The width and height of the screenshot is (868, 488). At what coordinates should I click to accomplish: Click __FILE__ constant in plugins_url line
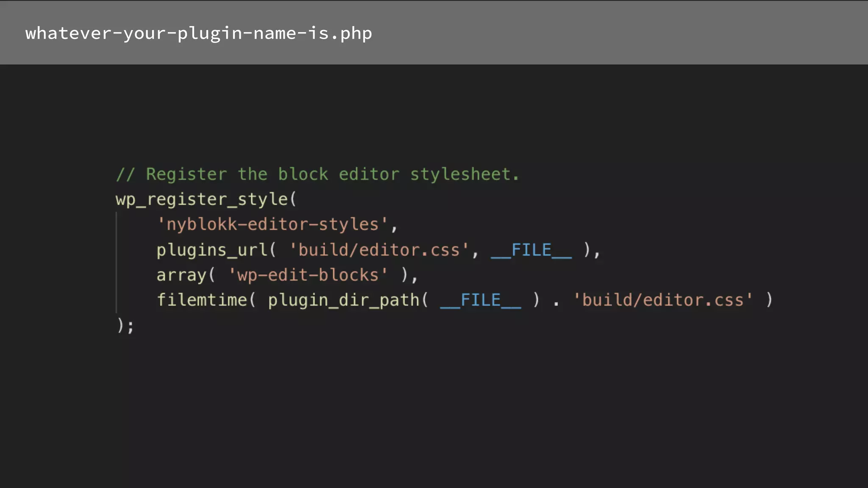click(x=531, y=250)
